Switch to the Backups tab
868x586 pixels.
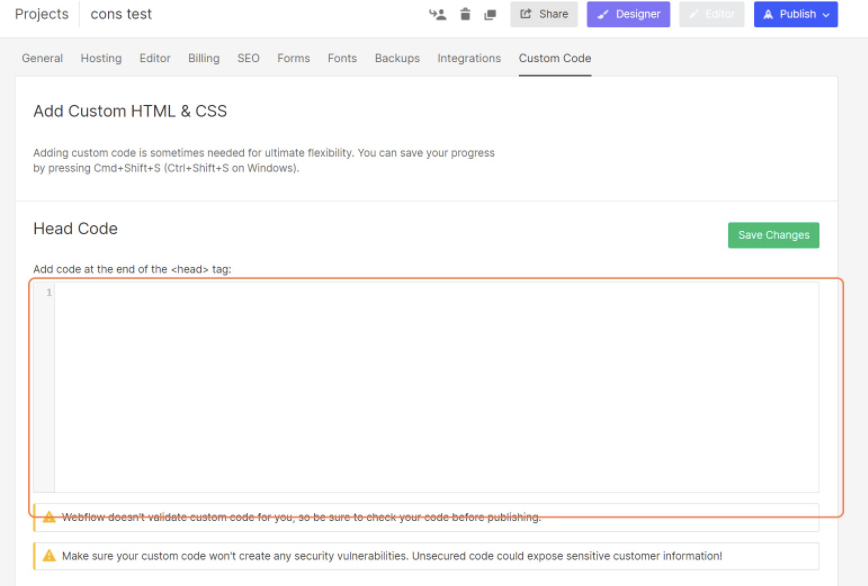tap(397, 58)
